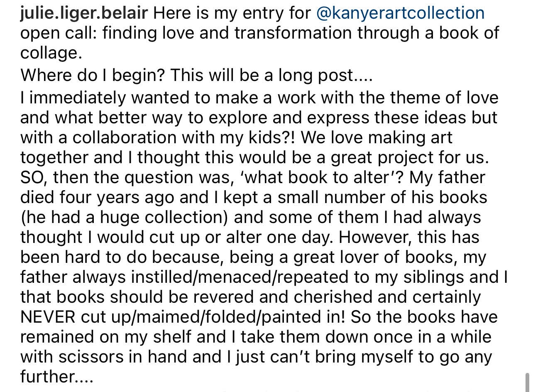Open the julie.liger.belair profile username
Image resolution: width=533 pixels, height=392 pixels.
coord(84,13)
